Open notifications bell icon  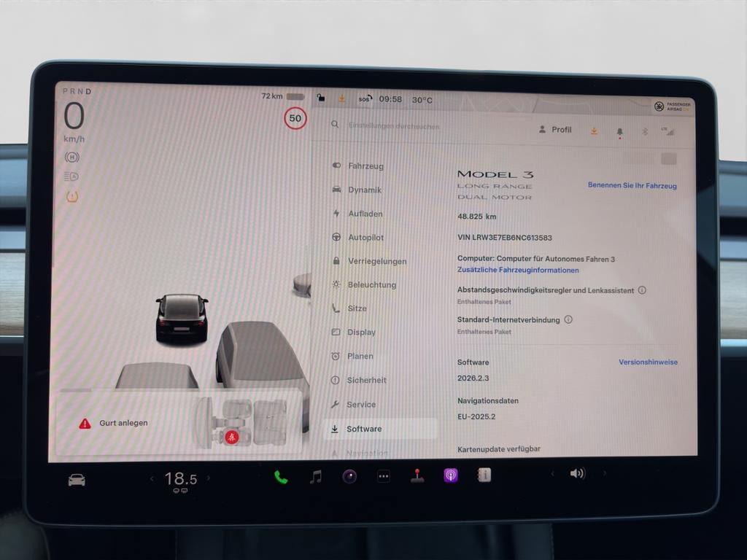click(x=619, y=132)
